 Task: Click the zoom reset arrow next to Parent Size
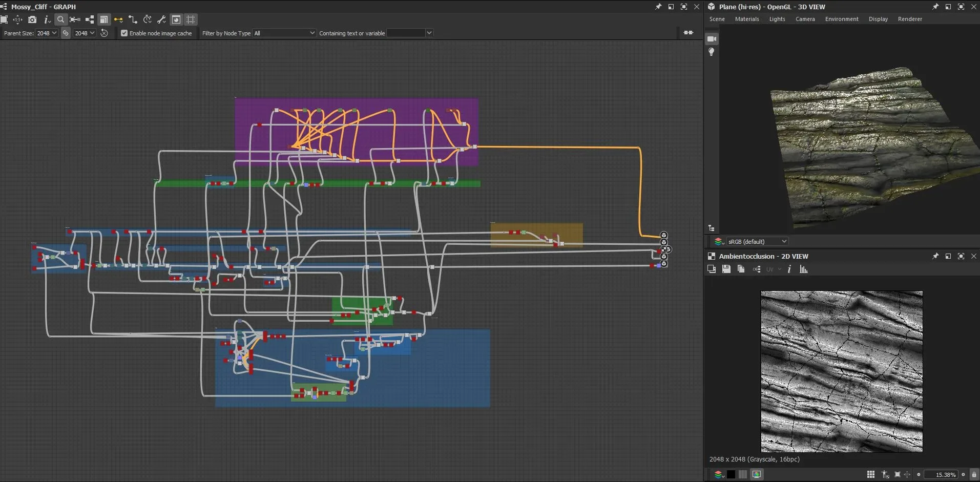click(x=105, y=33)
